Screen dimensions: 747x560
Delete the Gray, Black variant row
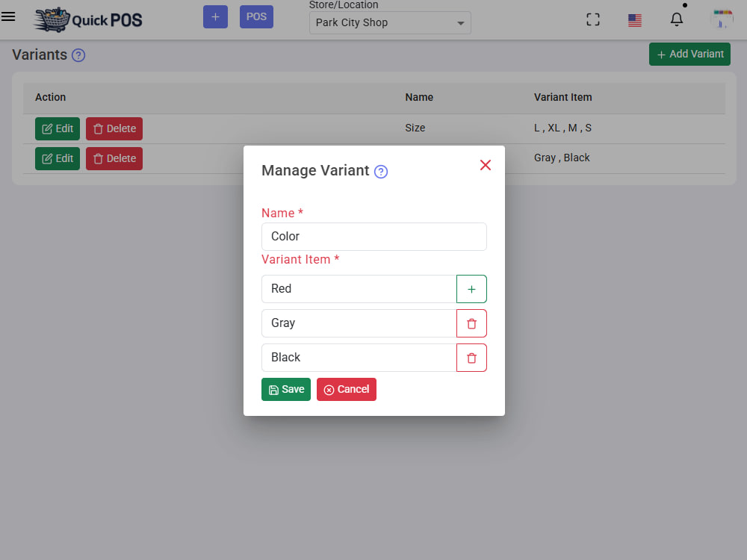tap(114, 158)
